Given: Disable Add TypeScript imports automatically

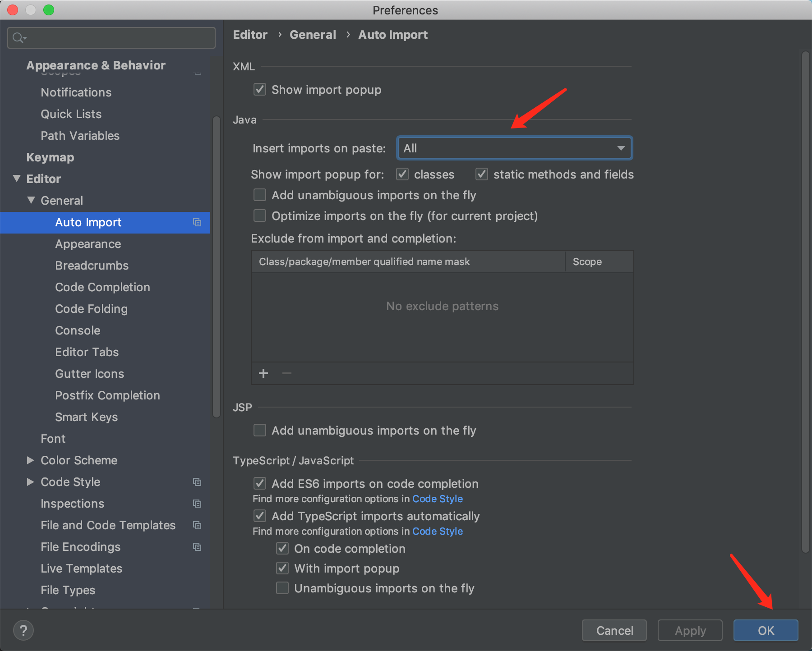Looking at the screenshot, I should click(x=259, y=516).
